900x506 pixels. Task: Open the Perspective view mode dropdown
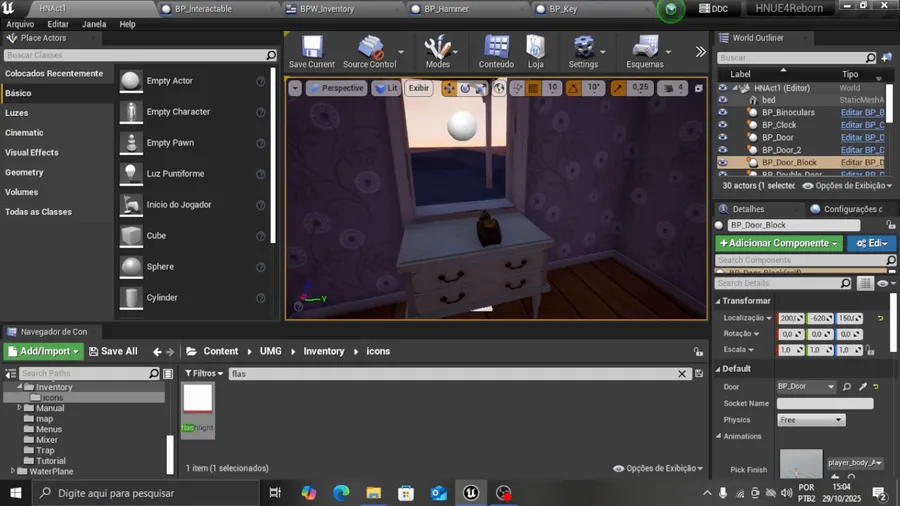tap(337, 88)
